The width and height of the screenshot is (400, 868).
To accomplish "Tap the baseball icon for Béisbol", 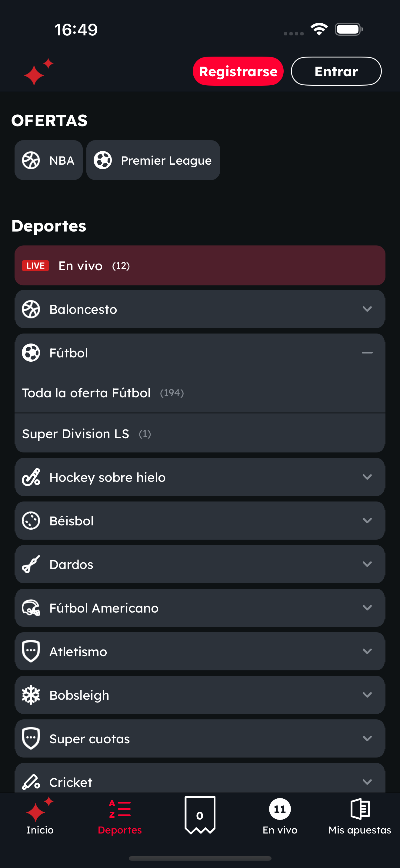I will [31, 520].
